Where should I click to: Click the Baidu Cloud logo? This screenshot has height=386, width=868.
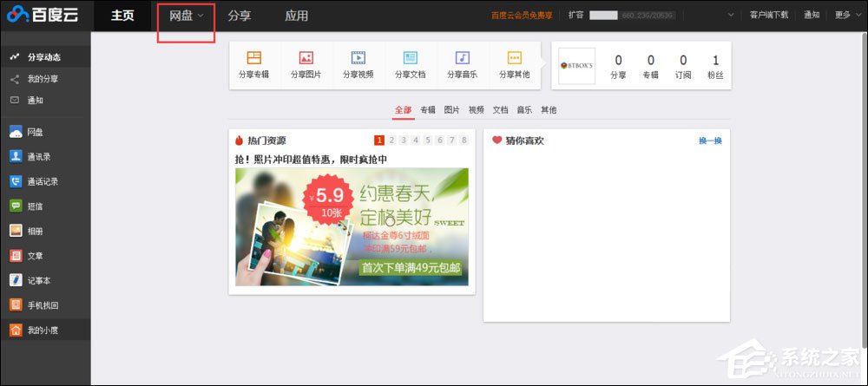coord(43,15)
